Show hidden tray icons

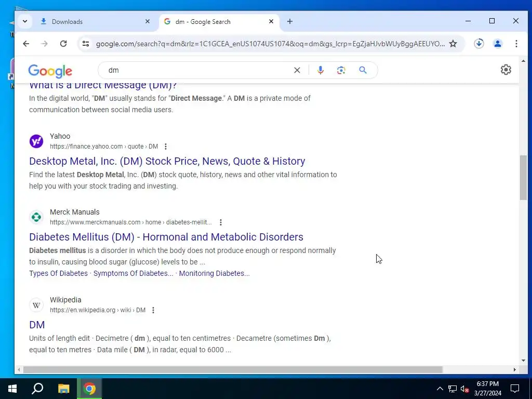click(440, 389)
